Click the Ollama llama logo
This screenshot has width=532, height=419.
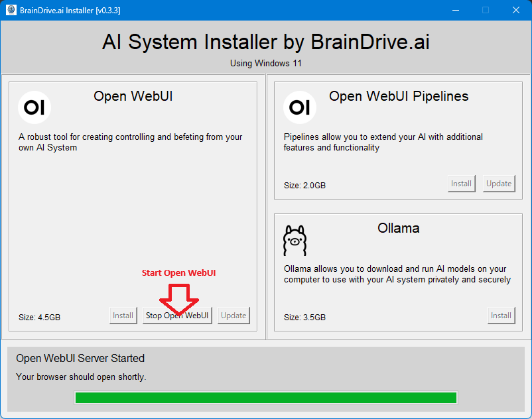295,241
